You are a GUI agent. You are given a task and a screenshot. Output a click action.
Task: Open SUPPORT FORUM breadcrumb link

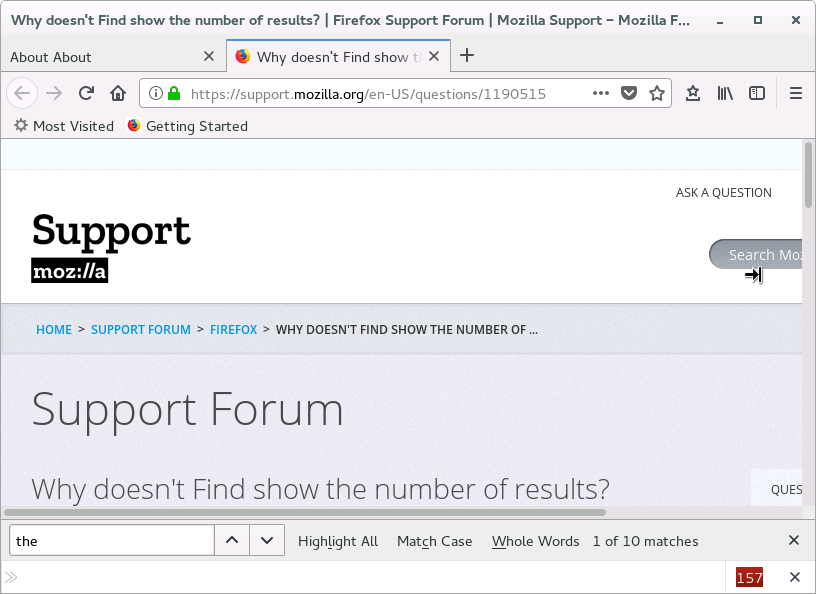coord(141,329)
